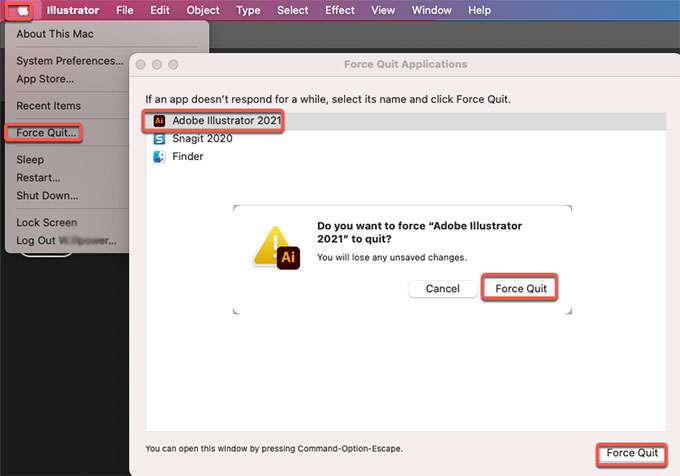
Task: Choose Lock Screen from Apple menu
Action: [47, 222]
